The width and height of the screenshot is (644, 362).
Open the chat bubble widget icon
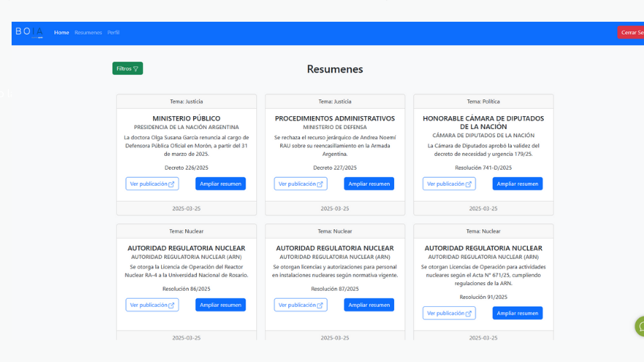pos(640,326)
